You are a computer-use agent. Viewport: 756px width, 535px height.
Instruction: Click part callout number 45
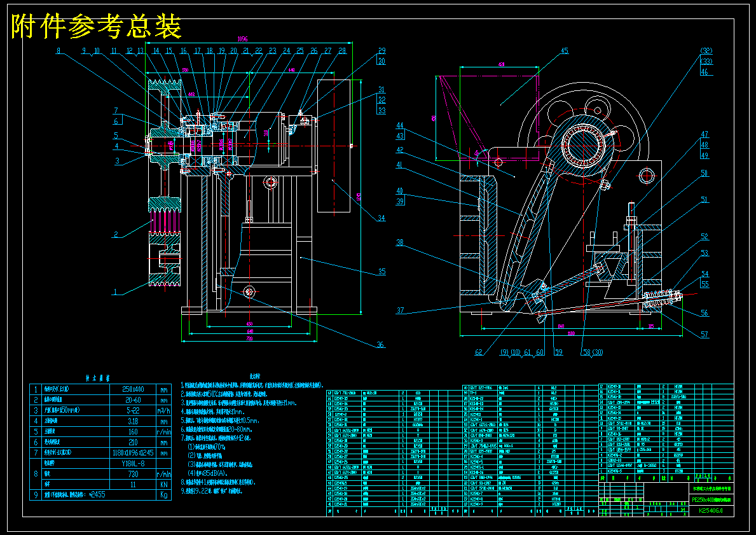pos(565,51)
